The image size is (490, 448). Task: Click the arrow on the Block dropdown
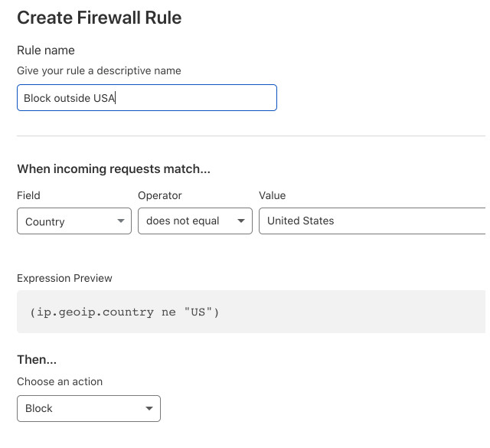tap(149, 409)
